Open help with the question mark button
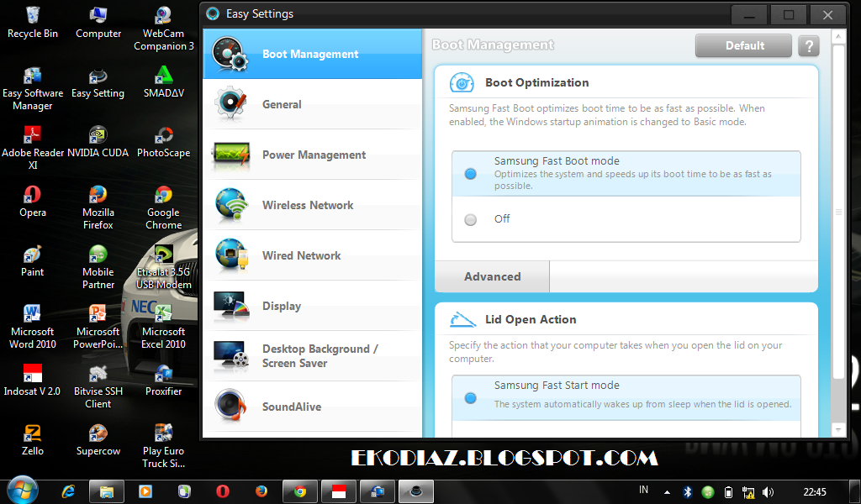This screenshot has height=504, width=861. (809, 46)
